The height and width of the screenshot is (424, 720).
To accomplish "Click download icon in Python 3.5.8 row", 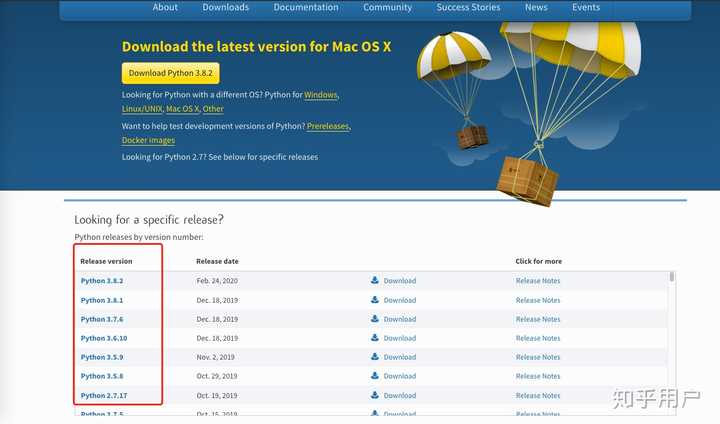I will point(375,375).
